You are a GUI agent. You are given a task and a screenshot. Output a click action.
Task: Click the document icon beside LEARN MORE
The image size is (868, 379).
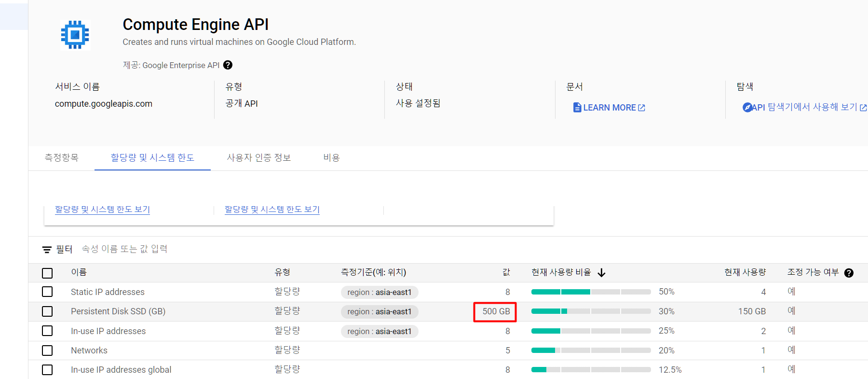pos(577,107)
